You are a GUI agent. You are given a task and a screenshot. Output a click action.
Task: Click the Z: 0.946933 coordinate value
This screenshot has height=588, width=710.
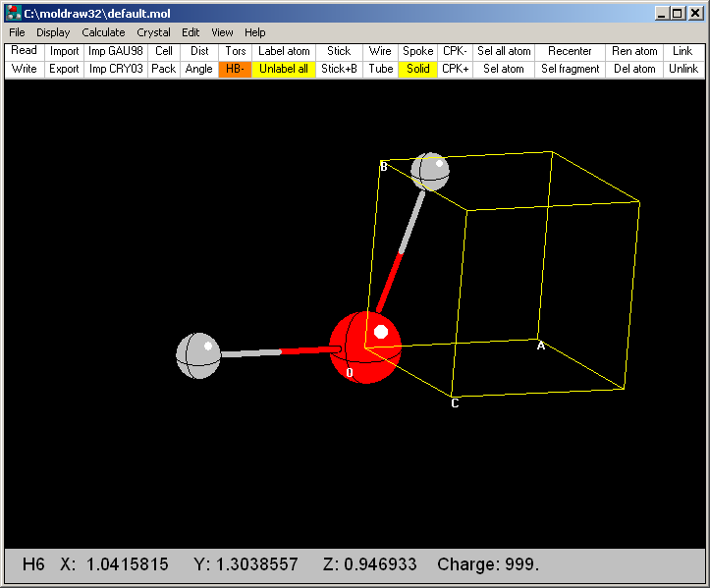[x=369, y=564]
